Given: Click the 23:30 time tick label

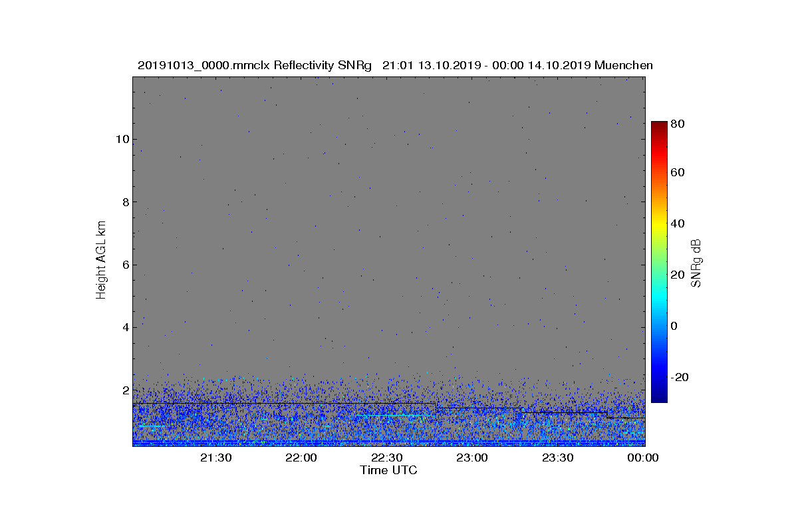Looking at the screenshot, I should click(x=559, y=458).
